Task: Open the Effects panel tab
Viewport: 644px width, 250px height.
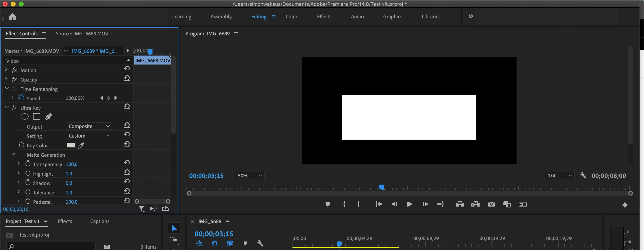Action: point(65,221)
